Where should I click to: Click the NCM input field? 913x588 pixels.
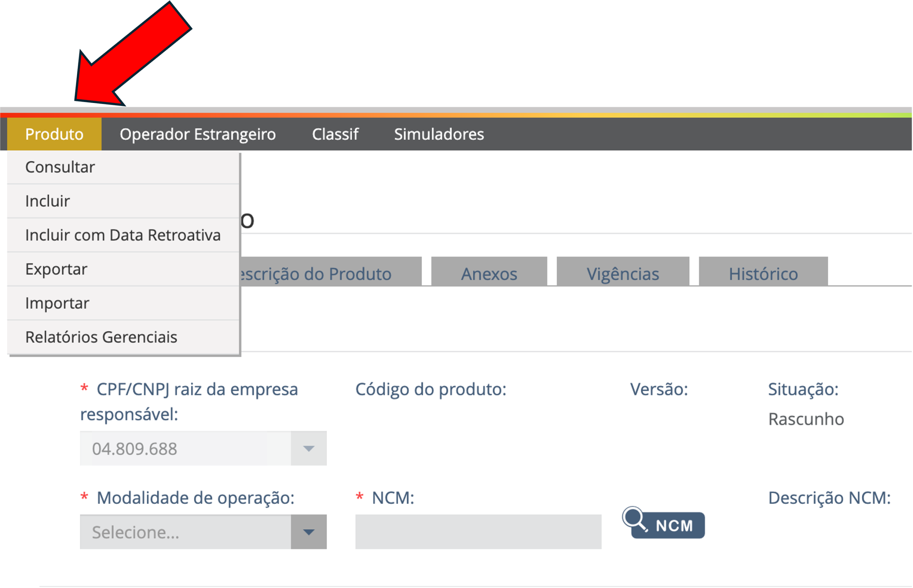pos(478,532)
